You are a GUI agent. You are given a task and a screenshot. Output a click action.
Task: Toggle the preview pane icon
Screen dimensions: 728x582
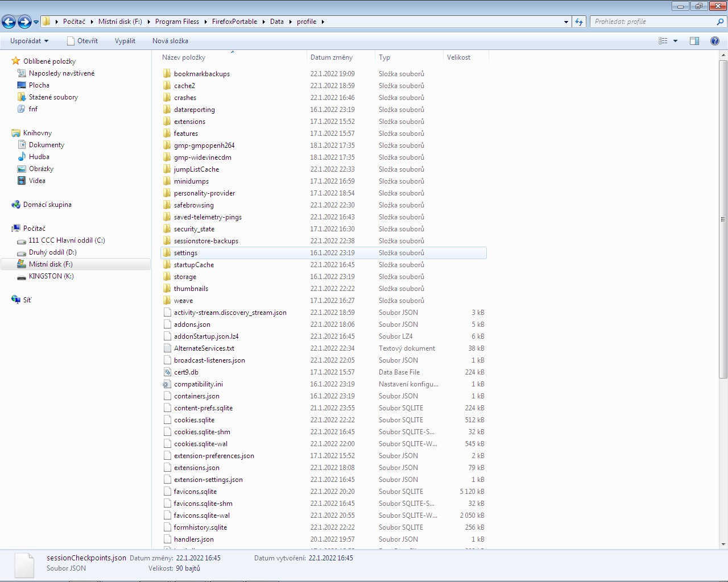point(694,41)
